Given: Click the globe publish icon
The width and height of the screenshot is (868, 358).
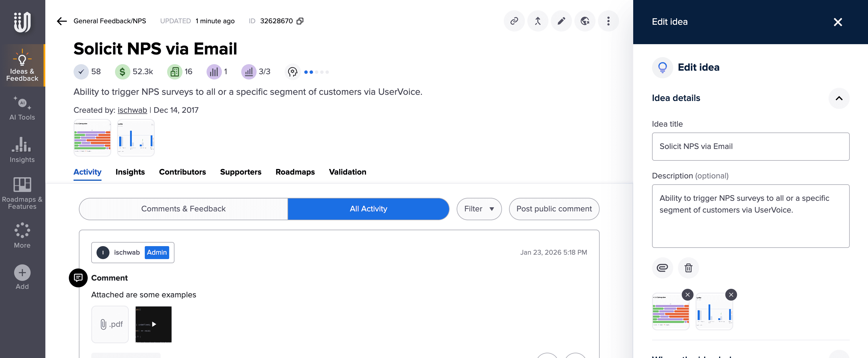Looking at the screenshot, I should (585, 21).
